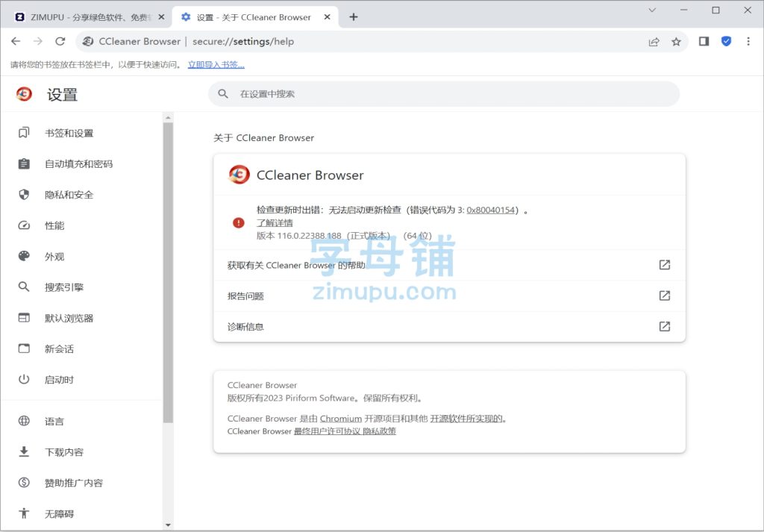
Task: Go back with the browser back arrow
Action: [16, 41]
